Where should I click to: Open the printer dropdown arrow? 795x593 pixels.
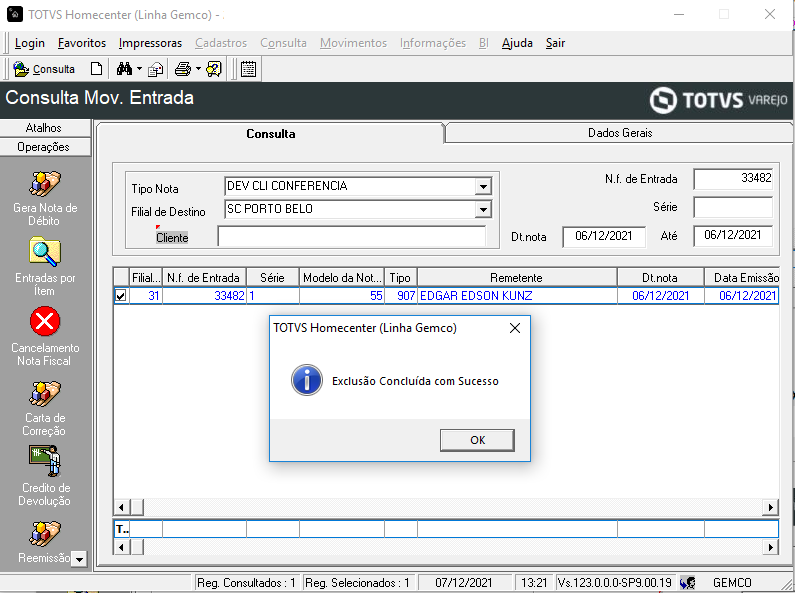tap(198, 69)
